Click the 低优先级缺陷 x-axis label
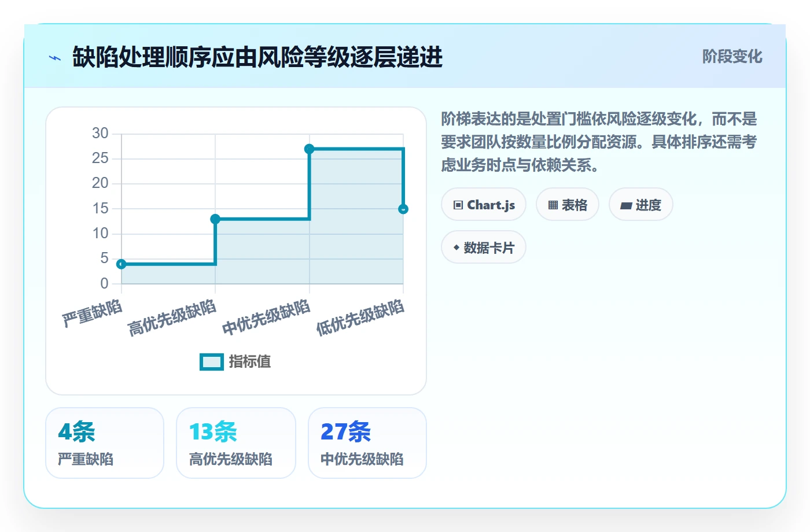 tap(360, 317)
